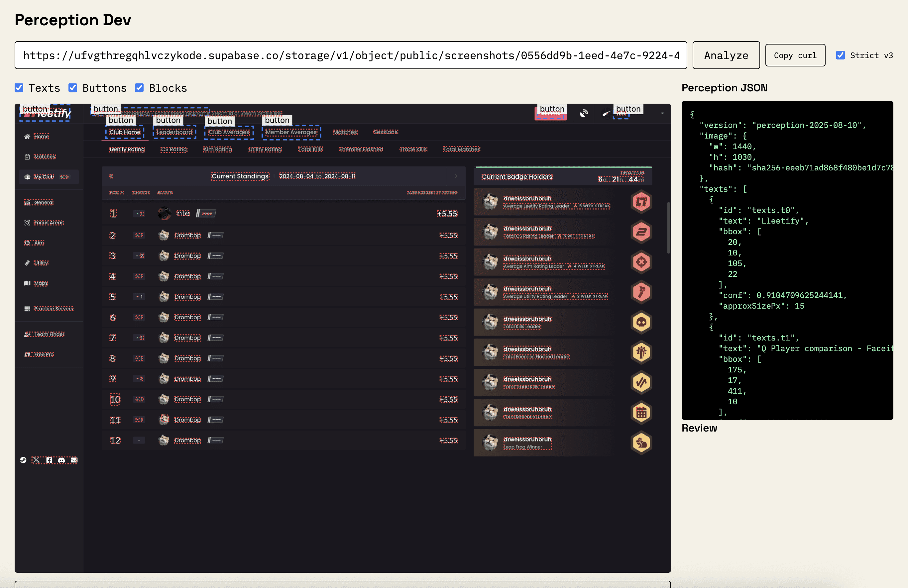Advance standings with the right chevron arrow
The height and width of the screenshot is (588, 908).
click(x=456, y=176)
